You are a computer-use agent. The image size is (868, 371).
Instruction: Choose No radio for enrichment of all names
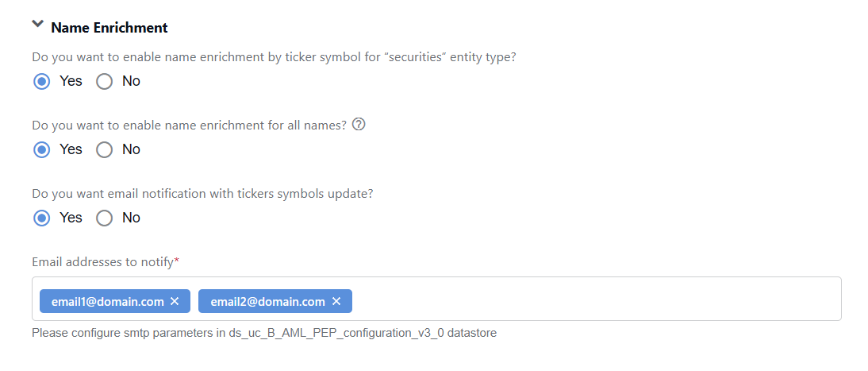click(104, 149)
